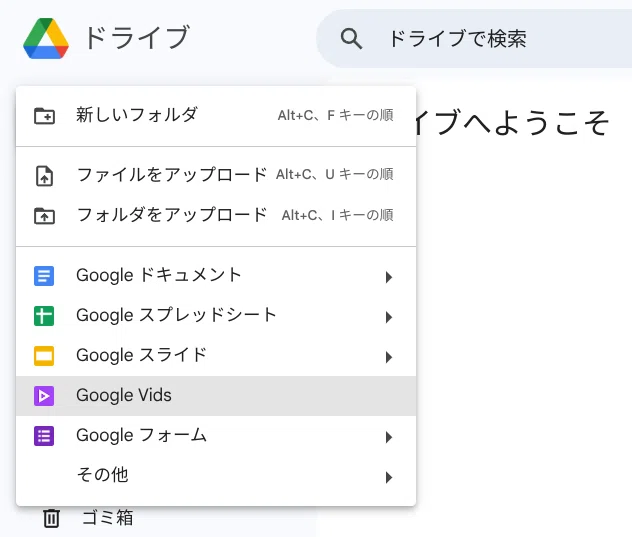Focus the ドライブで検索 search field
This screenshot has height=537, width=632.
pos(474,39)
